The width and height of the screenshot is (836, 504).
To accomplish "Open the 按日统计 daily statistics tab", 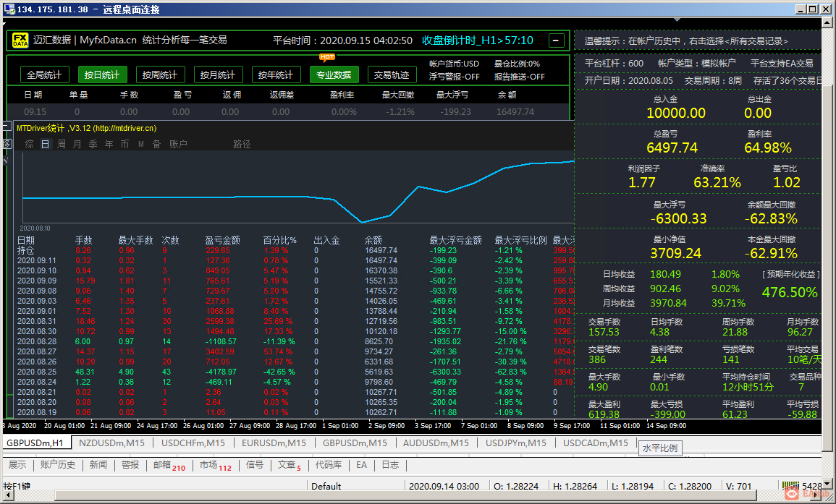I will coord(102,74).
